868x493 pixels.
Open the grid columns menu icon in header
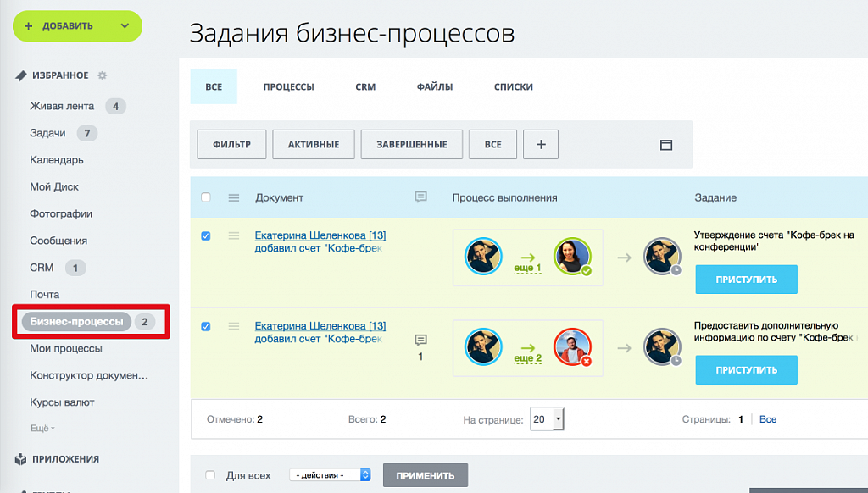pyautogui.click(x=234, y=197)
